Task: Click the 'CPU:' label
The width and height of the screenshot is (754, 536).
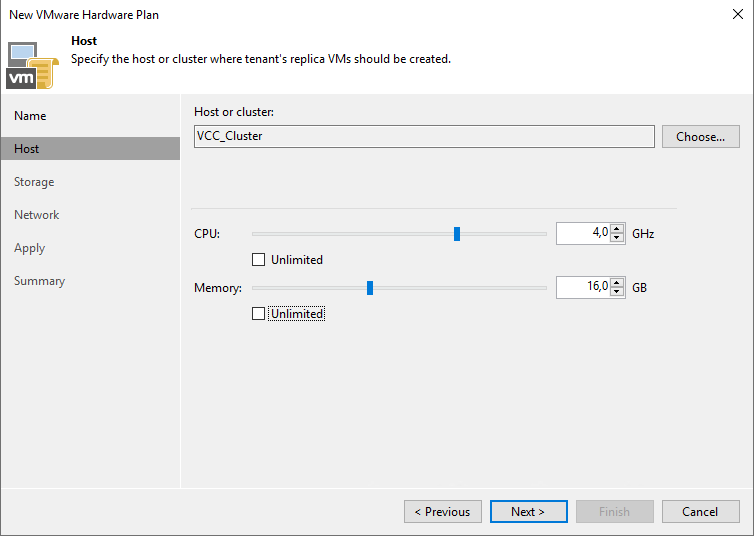Action: [207, 234]
